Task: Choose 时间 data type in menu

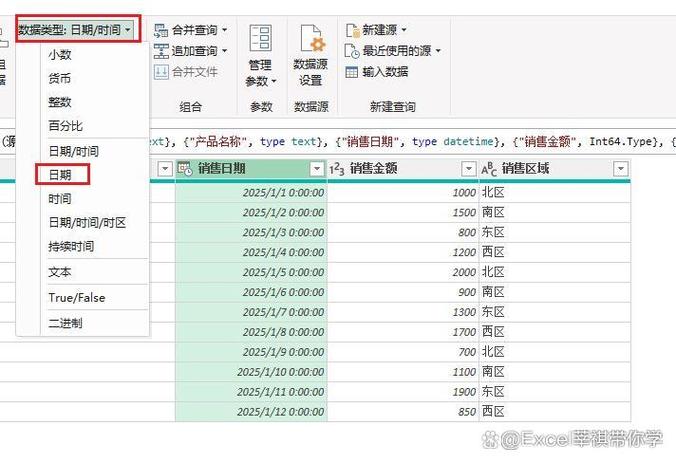Action: 60,199
